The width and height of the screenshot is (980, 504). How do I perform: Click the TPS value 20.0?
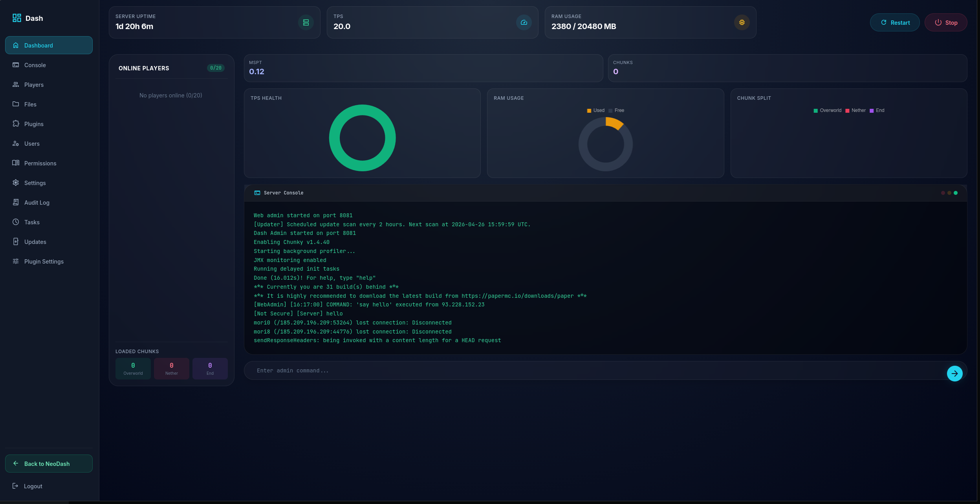[342, 26]
